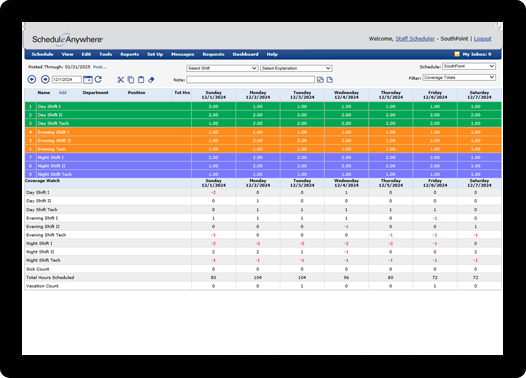The height and width of the screenshot is (378, 526).
Task: Click the ScheduleAnywhere logo
Action: pyautogui.click(x=67, y=40)
